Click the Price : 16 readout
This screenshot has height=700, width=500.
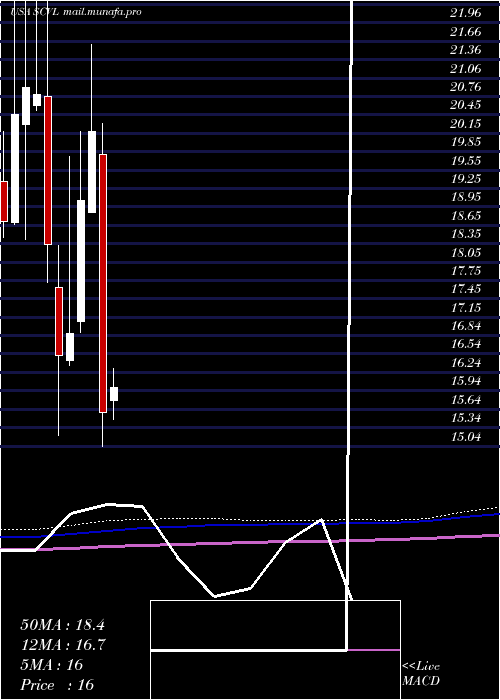click(57, 685)
